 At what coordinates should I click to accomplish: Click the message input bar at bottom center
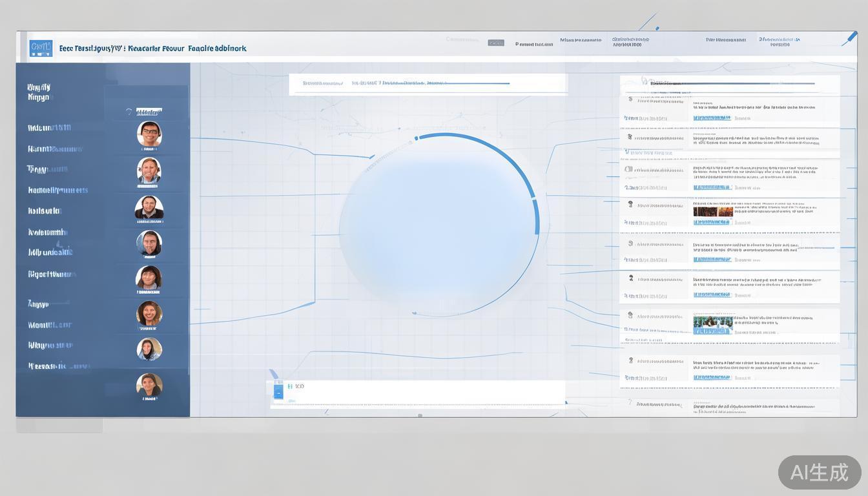click(x=417, y=393)
